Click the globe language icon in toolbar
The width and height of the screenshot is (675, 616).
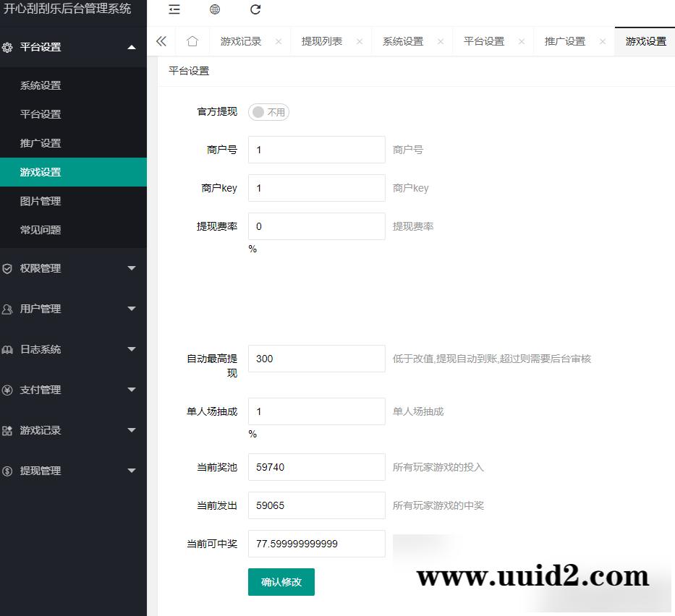[x=214, y=9]
